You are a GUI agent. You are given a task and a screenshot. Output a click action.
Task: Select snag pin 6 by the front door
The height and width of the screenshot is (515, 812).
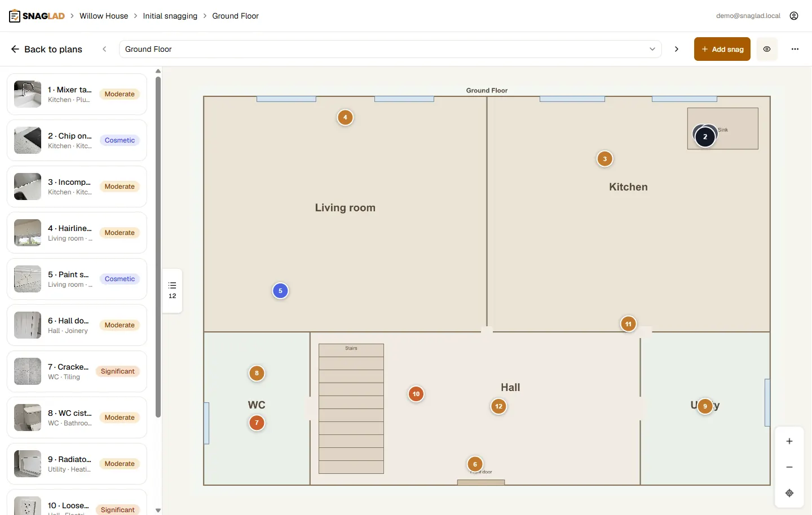tap(475, 464)
